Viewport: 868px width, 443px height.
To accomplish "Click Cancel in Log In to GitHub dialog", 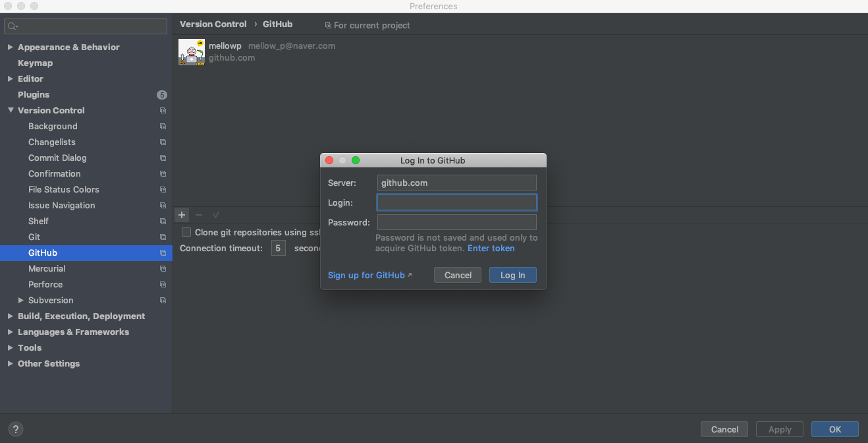I will tap(458, 275).
